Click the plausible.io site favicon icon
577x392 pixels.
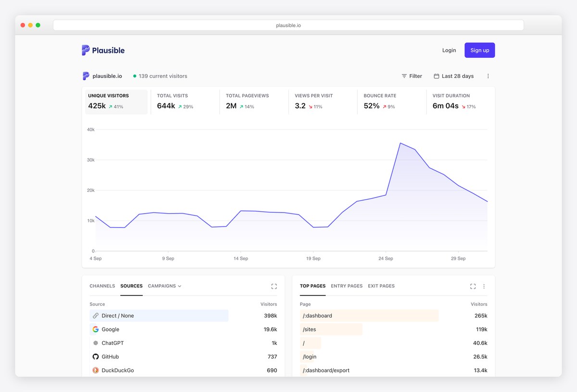(86, 76)
